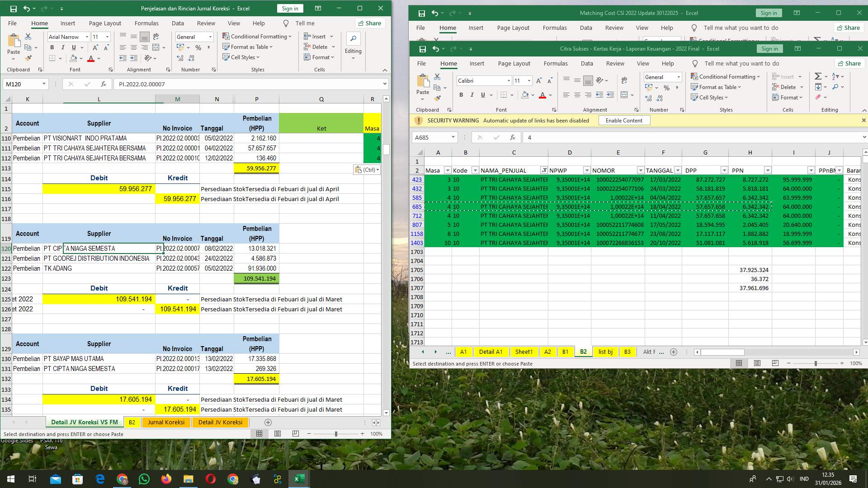Enable Wrap Text for the selection
868x488 pixels.
click(x=156, y=37)
